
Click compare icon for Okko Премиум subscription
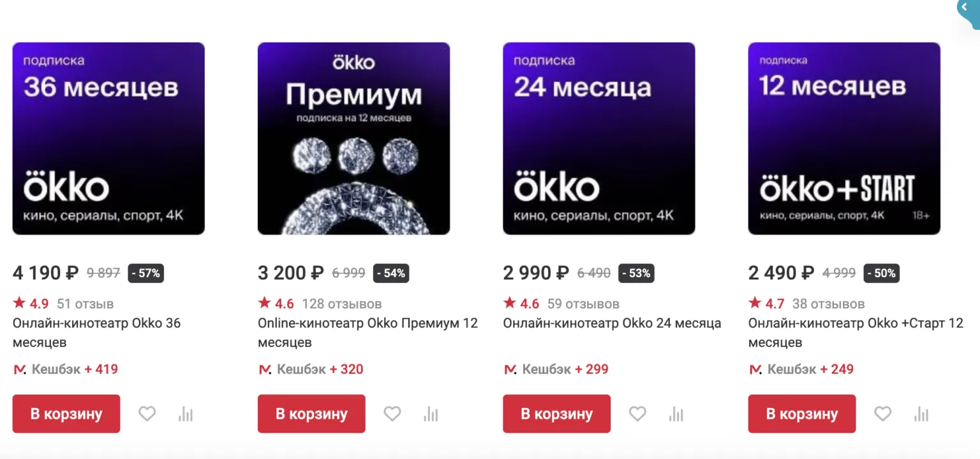click(x=431, y=414)
